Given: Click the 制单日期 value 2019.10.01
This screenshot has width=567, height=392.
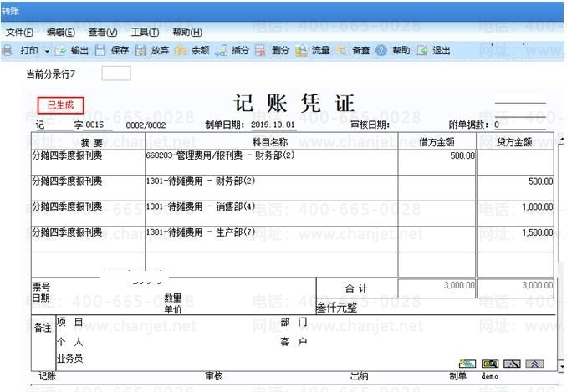Looking at the screenshot, I should point(273,125).
